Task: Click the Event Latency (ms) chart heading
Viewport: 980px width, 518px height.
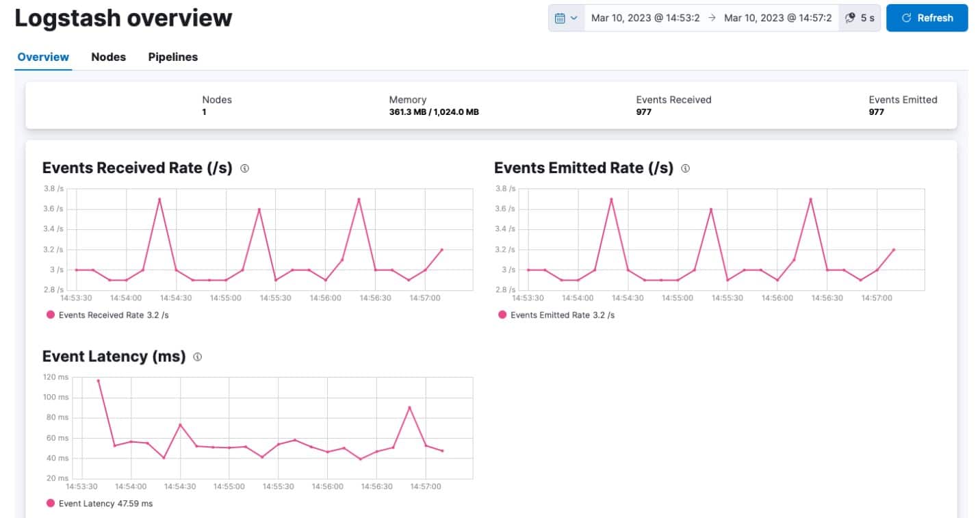Action: point(114,357)
